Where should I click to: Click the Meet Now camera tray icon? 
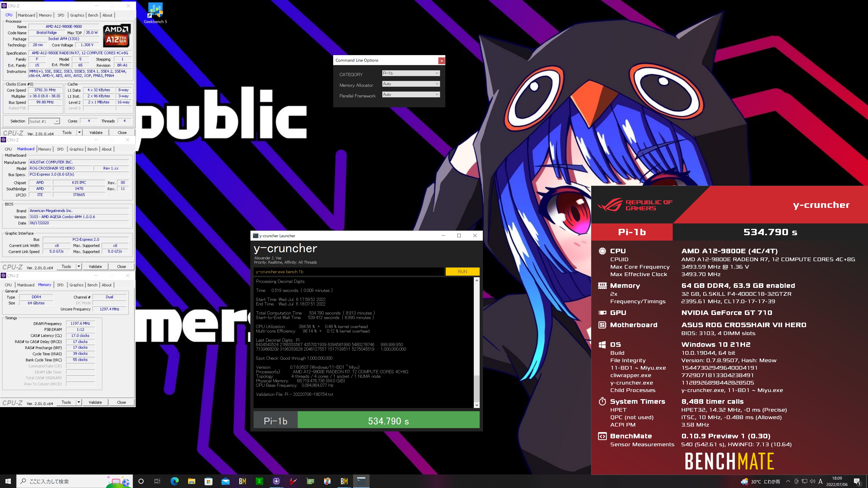click(x=796, y=481)
